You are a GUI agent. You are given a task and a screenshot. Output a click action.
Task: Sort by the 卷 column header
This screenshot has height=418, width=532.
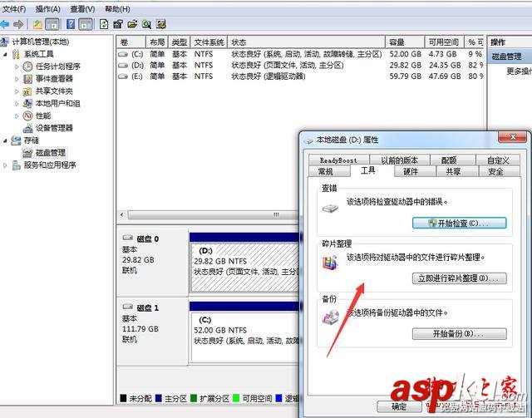[x=131, y=42]
